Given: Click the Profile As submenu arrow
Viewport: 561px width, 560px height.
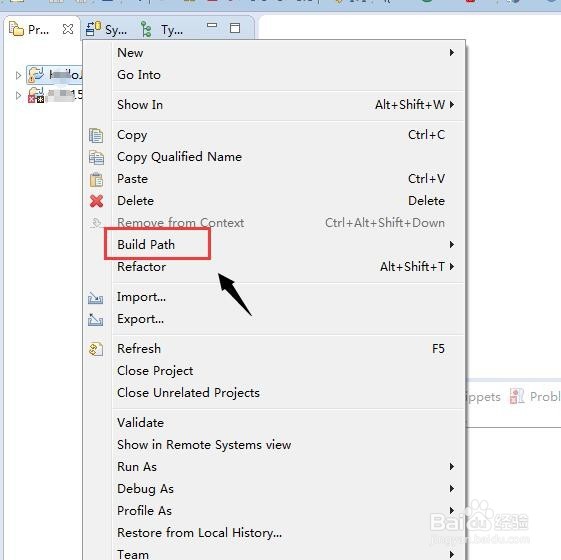Looking at the screenshot, I should [x=452, y=511].
